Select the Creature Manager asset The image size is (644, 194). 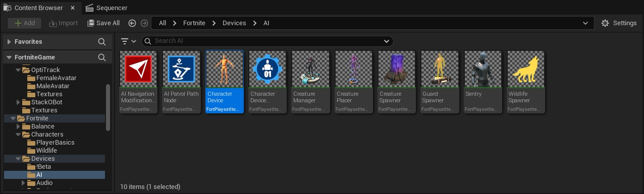click(x=310, y=81)
